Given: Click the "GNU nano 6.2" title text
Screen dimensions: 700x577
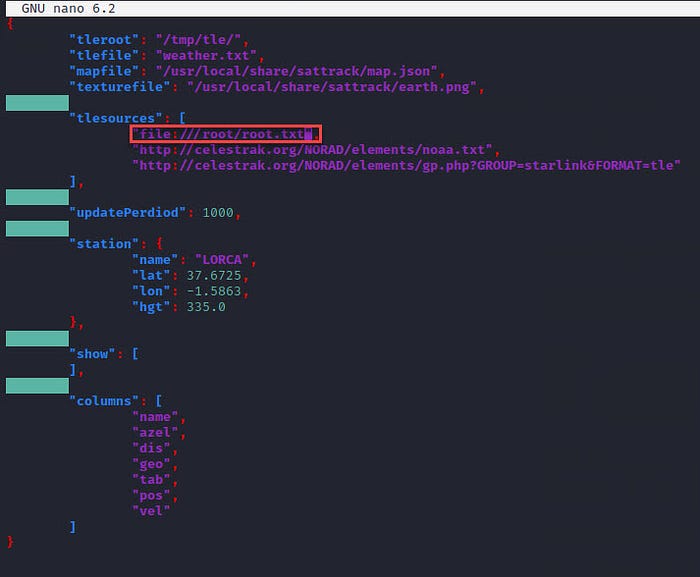Looking at the screenshot, I should (x=68, y=8).
